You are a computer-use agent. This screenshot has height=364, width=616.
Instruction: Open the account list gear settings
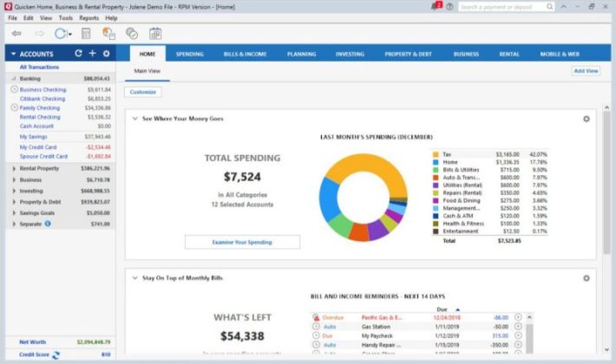coord(106,54)
